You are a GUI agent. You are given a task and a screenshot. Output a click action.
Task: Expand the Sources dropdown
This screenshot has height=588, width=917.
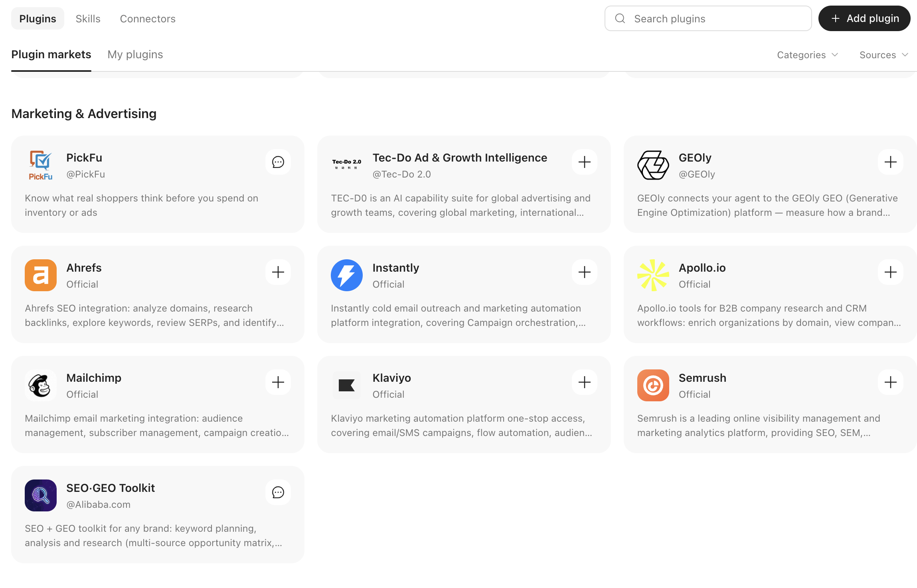[x=883, y=55]
